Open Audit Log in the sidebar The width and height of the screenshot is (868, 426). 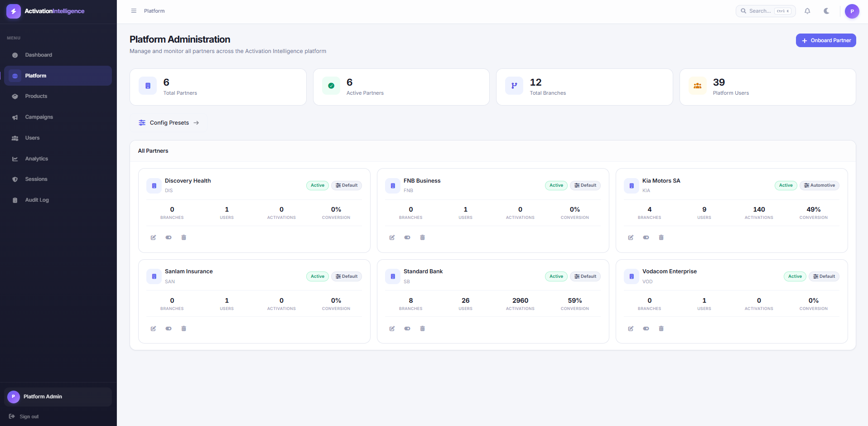[x=58, y=200]
